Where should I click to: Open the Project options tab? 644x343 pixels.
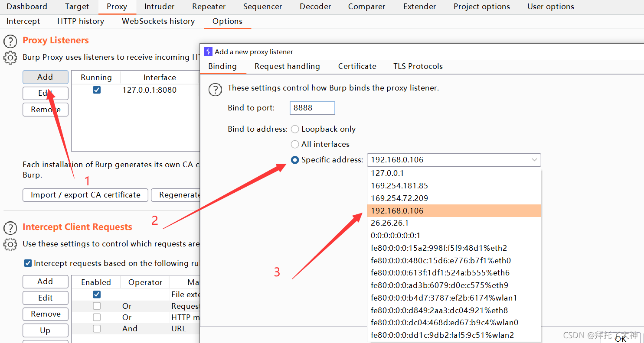point(482,6)
